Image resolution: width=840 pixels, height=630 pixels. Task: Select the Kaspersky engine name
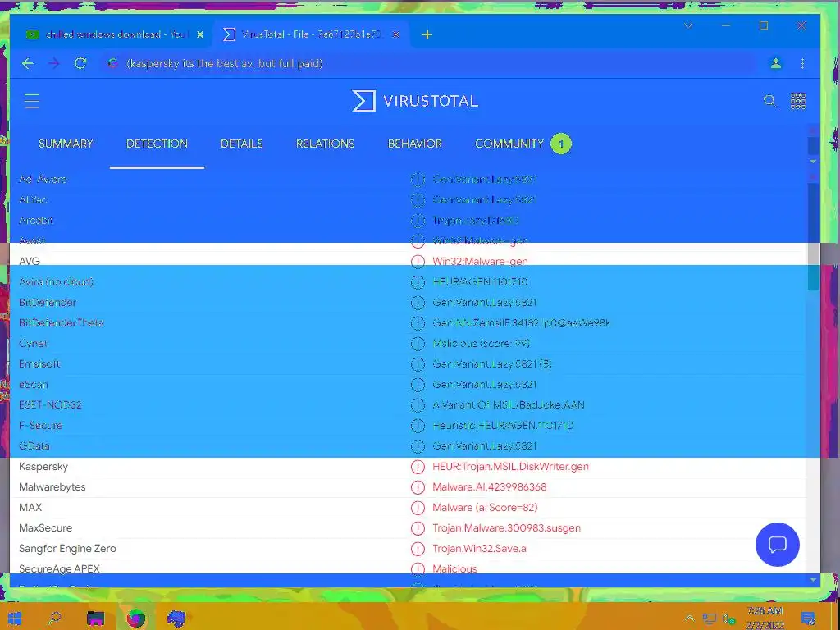(43, 467)
